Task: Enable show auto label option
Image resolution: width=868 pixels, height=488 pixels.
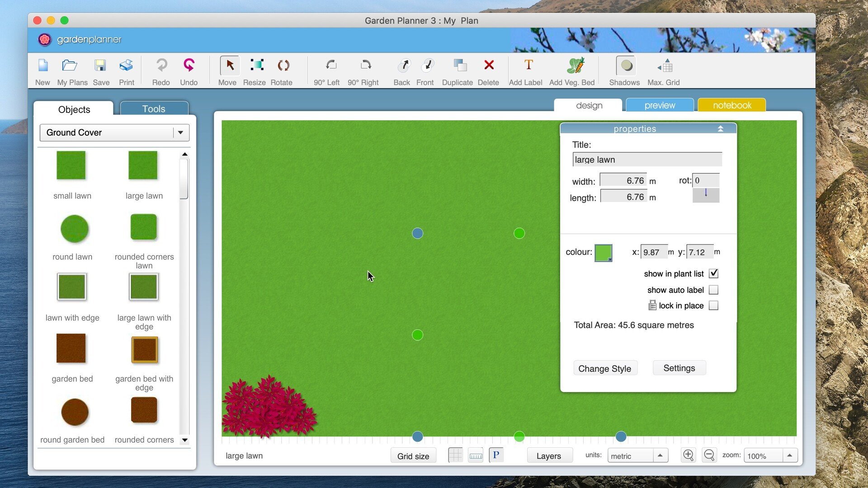Action: pyautogui.click(x=714, y=290)
